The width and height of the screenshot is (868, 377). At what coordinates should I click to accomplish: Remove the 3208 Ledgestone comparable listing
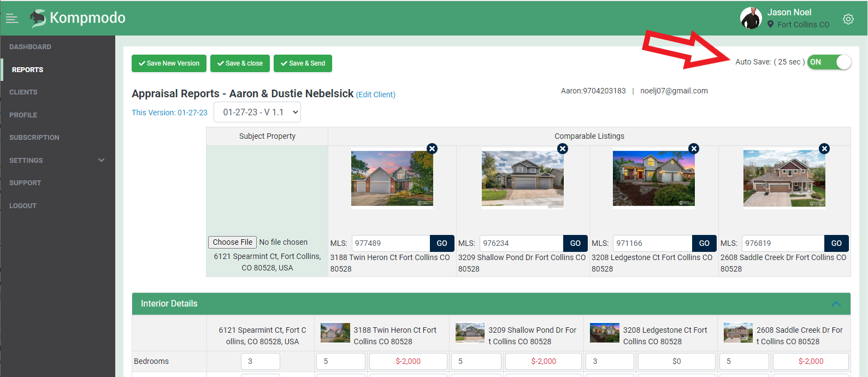tap(694, 149)
